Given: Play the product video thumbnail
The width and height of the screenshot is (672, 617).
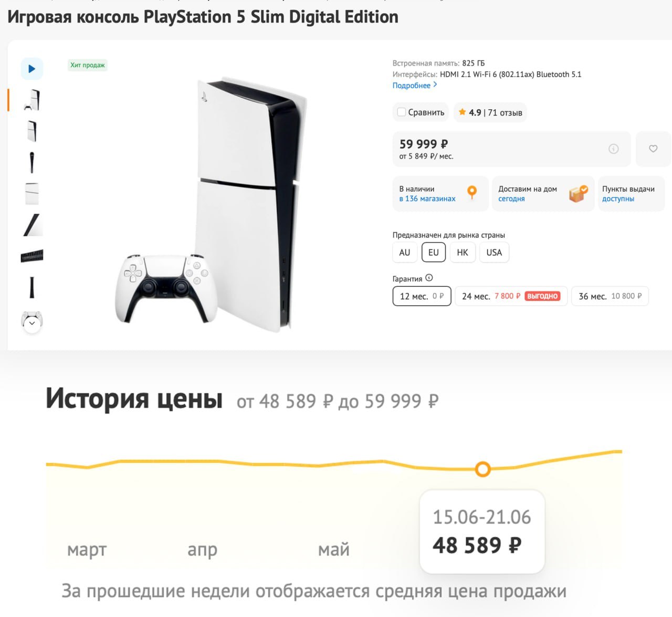Looking at the screenshot, I should (x=32, y=69).
